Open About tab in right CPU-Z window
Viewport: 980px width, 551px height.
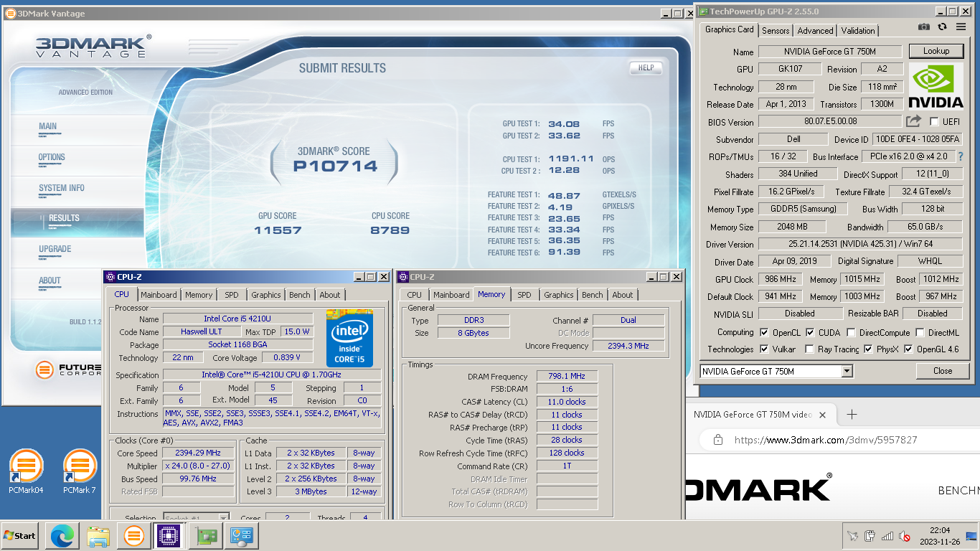(623, 295)
